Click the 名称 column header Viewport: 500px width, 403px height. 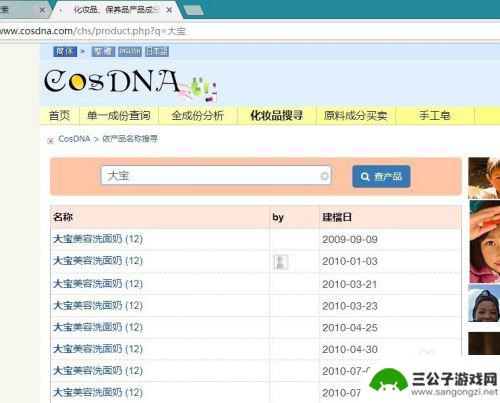(x=63, y=217)
